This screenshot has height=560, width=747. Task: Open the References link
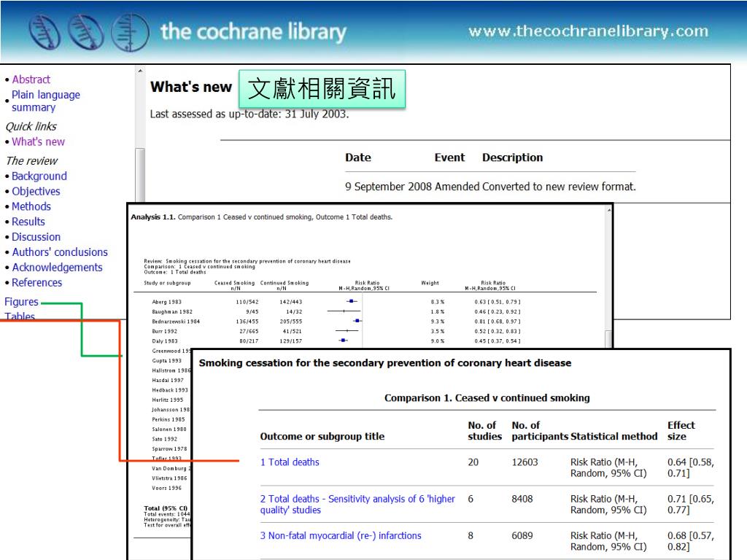pos(36,283)
